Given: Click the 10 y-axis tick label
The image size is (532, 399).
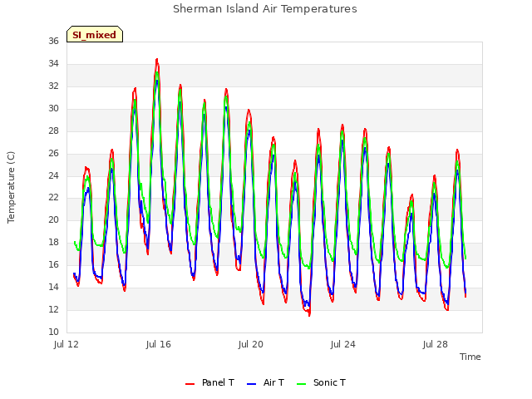Looking at the screenshot, I should 53,332.
